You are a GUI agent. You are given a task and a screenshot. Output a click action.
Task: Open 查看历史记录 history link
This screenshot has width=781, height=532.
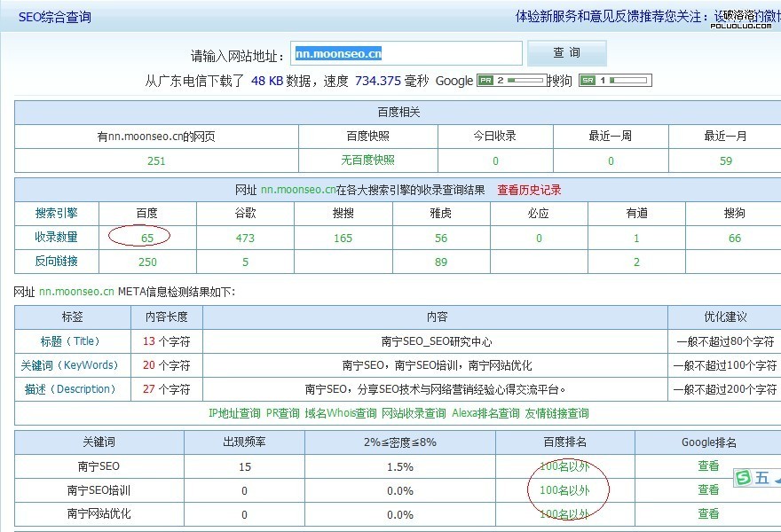click(529, 190)
